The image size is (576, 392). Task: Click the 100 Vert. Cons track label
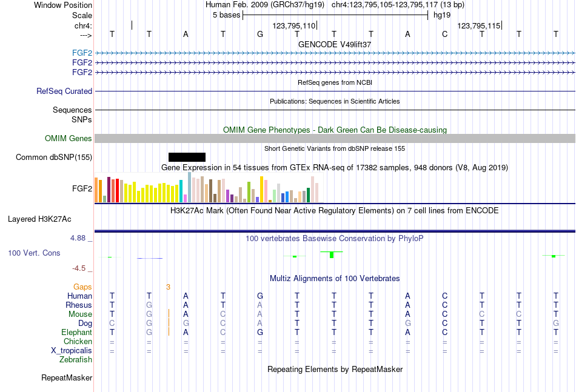[34, 253]
